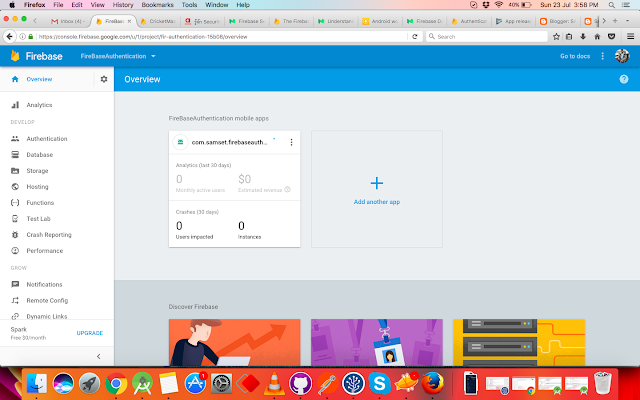Switch to the App releases tab
Viewport: 640px width, 400px height.
[513, 21]
